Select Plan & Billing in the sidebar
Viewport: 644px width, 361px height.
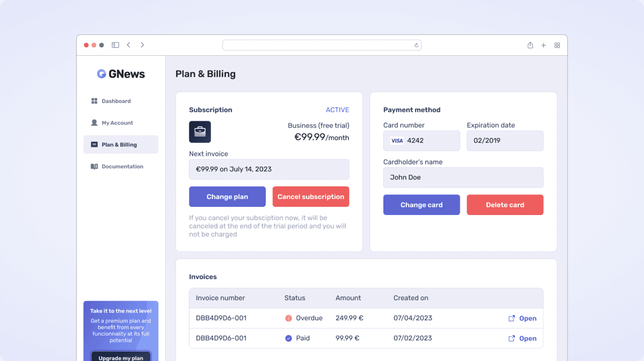pyautogui.click(x=121, y=144)
